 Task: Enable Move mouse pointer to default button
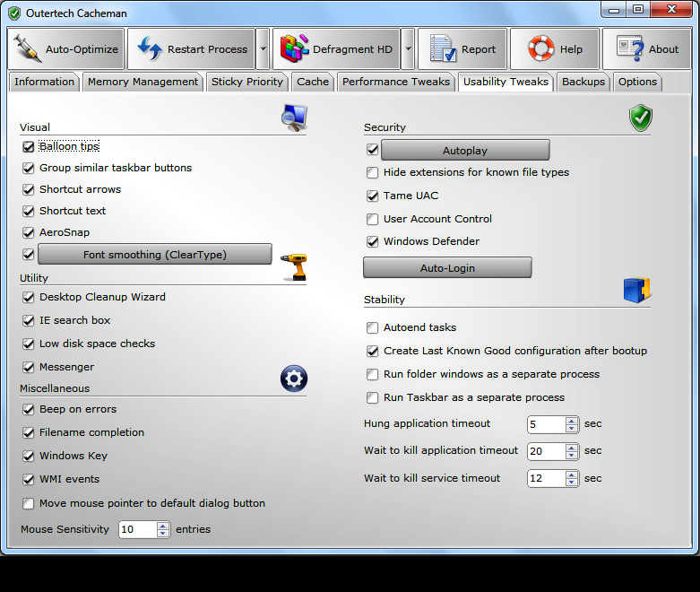tap(28, 503)
